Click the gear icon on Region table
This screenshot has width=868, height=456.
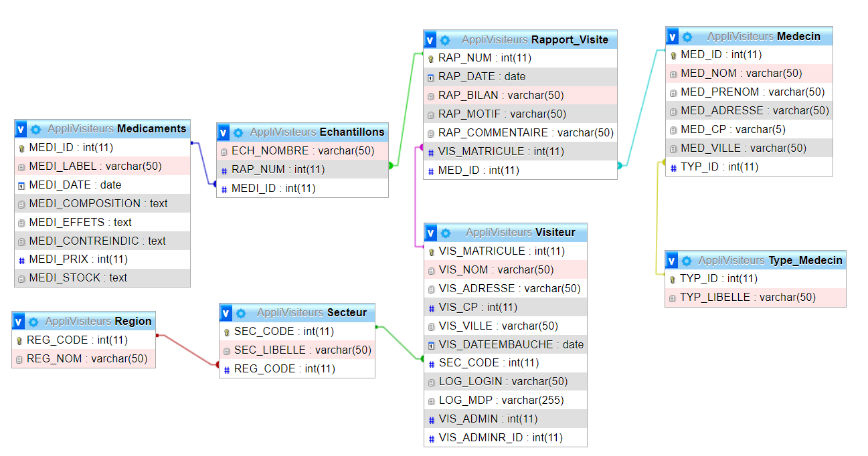pyautogui.click(x=33, y=322)
